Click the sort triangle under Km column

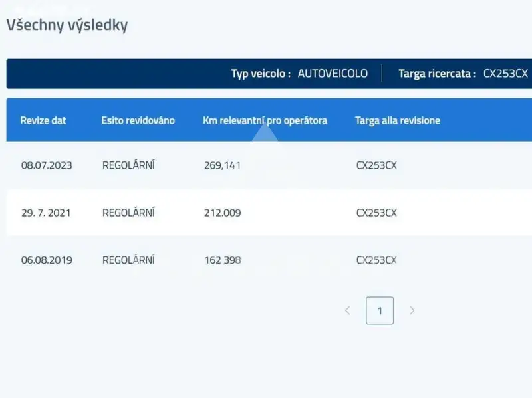[265, 134]
